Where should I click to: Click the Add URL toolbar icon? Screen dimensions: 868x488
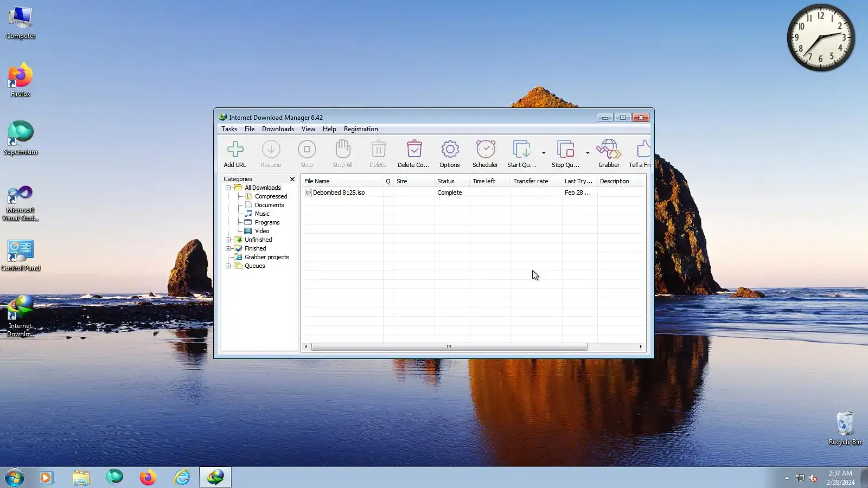tap(235, 153)
